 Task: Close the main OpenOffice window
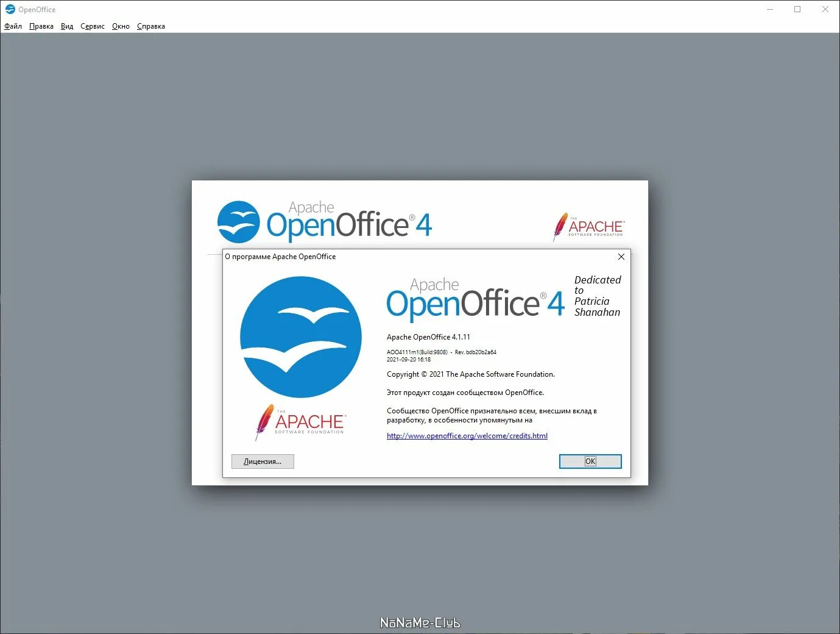(x=825, y=9)
